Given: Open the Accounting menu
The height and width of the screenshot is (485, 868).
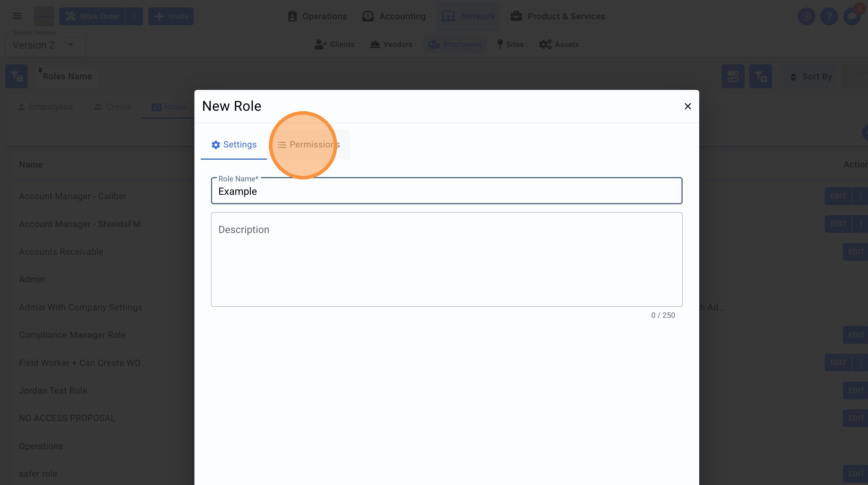Looking at the screenshot, I should tap(394, 16).
